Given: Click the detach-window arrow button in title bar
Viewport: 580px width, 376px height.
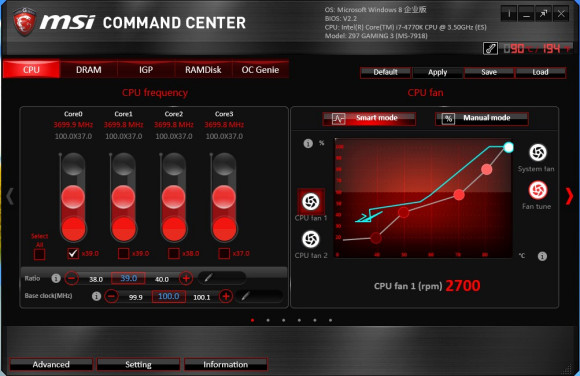Looking at the screenshot, I should (543, 14).
